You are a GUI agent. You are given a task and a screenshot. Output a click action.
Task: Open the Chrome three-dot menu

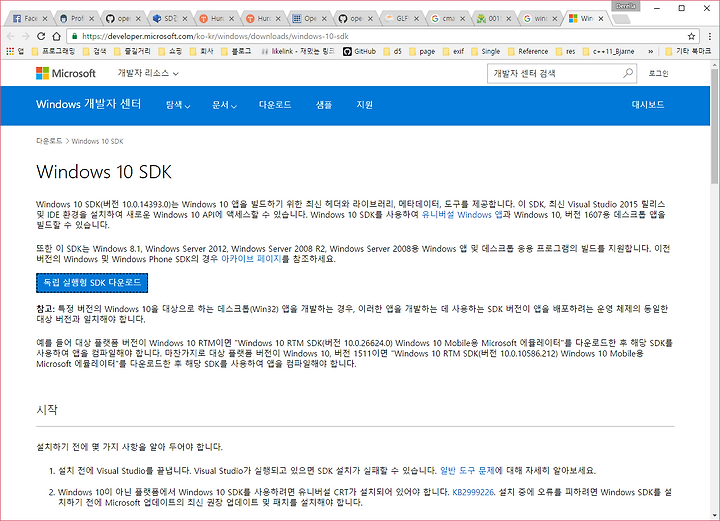710,36
